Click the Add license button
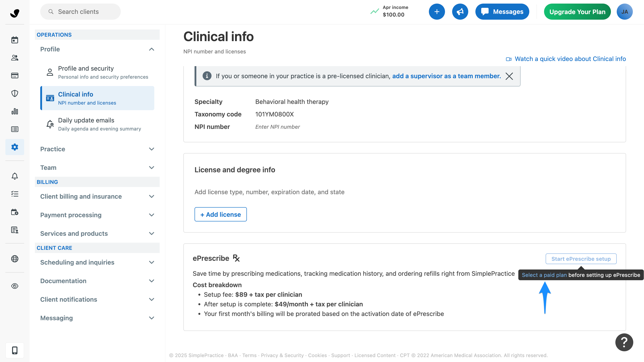Viewport: 644px width, 362px height. pos(220,214)
